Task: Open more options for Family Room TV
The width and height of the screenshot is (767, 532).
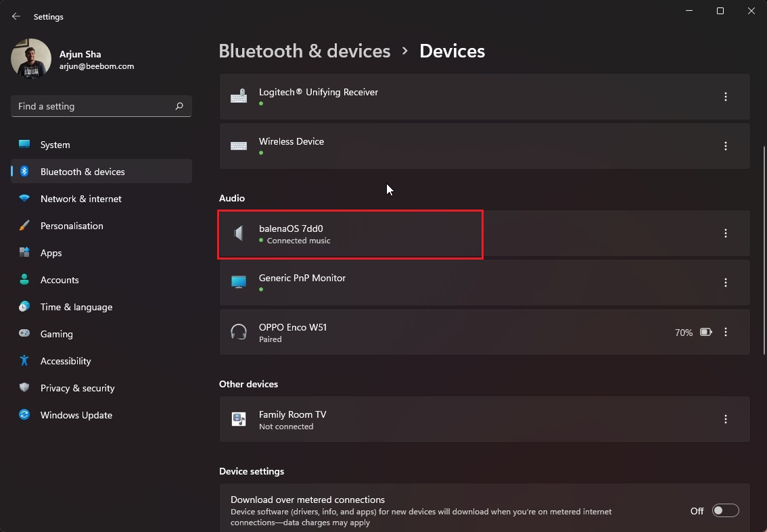Action: point(726,419)
